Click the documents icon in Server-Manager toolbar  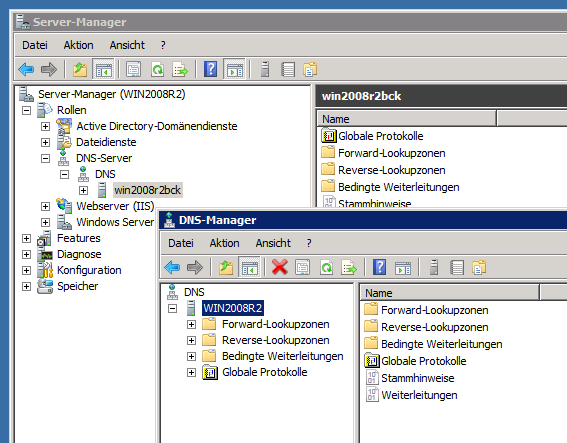tap(310, 69)
